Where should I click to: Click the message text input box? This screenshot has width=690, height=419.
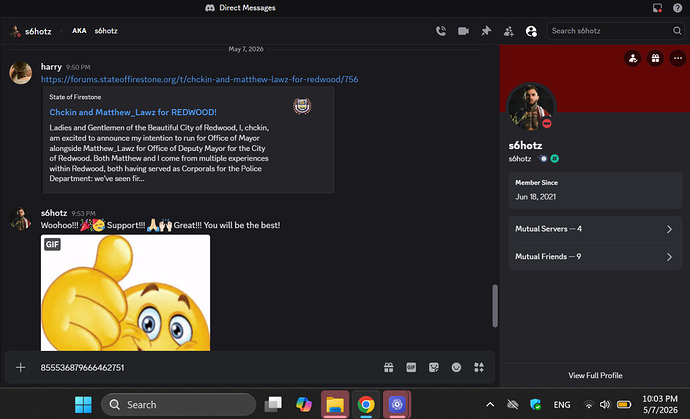(207, 368)
